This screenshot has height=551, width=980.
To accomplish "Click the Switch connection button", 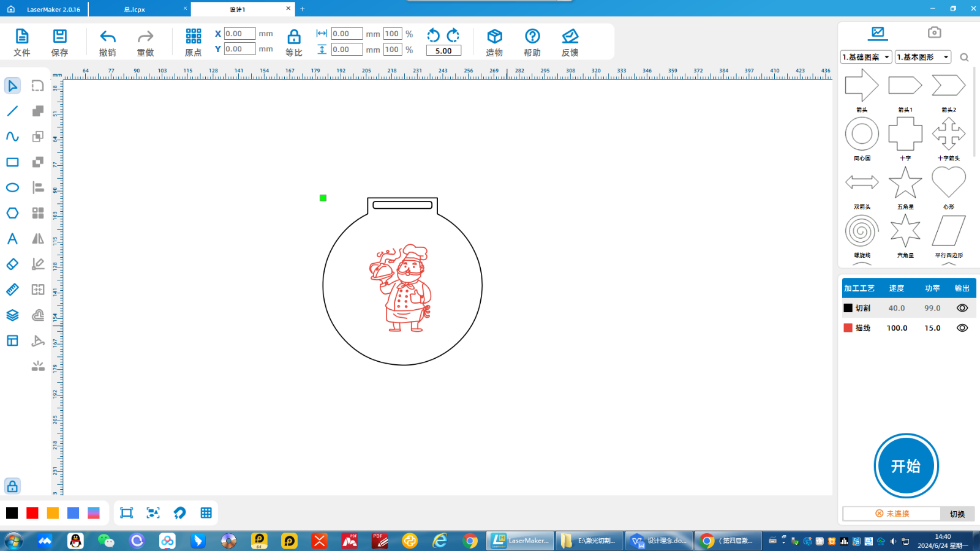I will [x=957, y=514].
